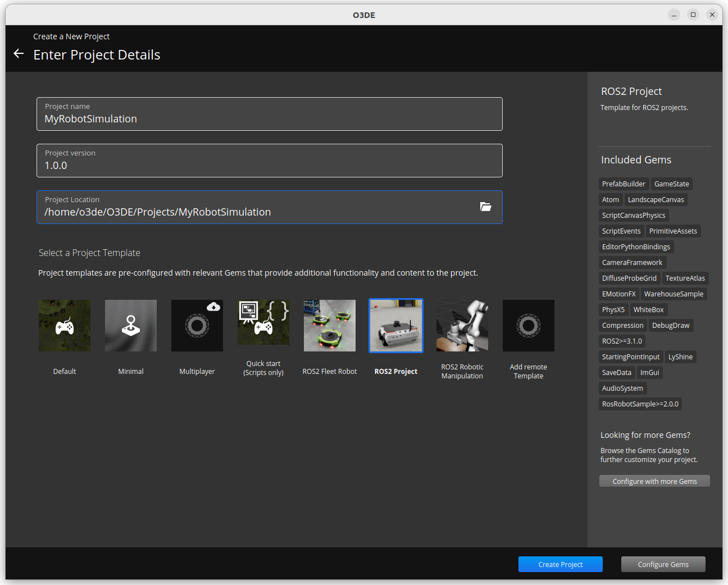Minimize the O3DE window

pyautogui.click(x=674, y=15)
